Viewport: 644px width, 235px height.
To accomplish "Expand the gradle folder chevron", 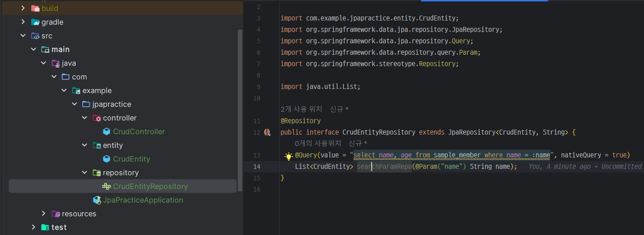I will (x=23, y=22).
